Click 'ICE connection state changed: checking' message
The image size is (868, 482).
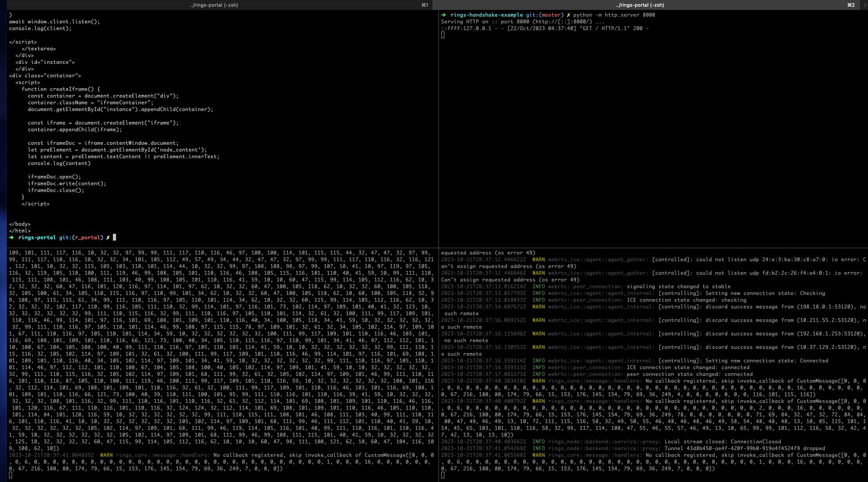coord(686,300)
